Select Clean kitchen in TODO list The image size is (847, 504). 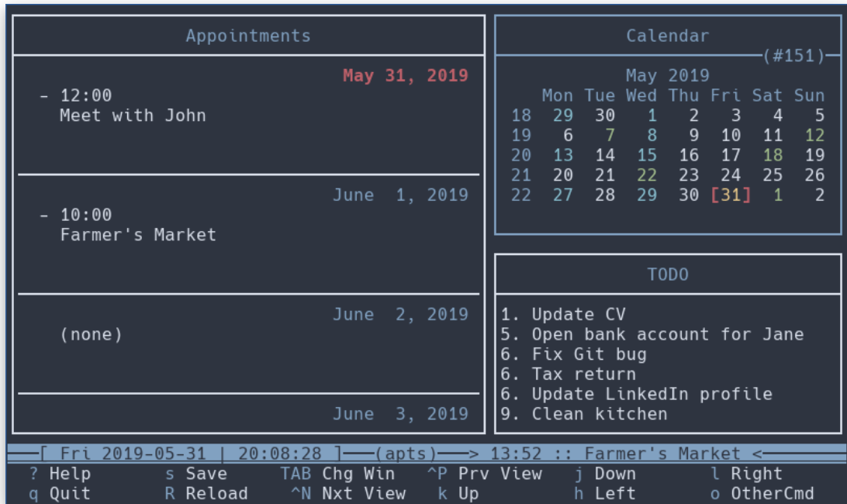click(x=599, y=414)
